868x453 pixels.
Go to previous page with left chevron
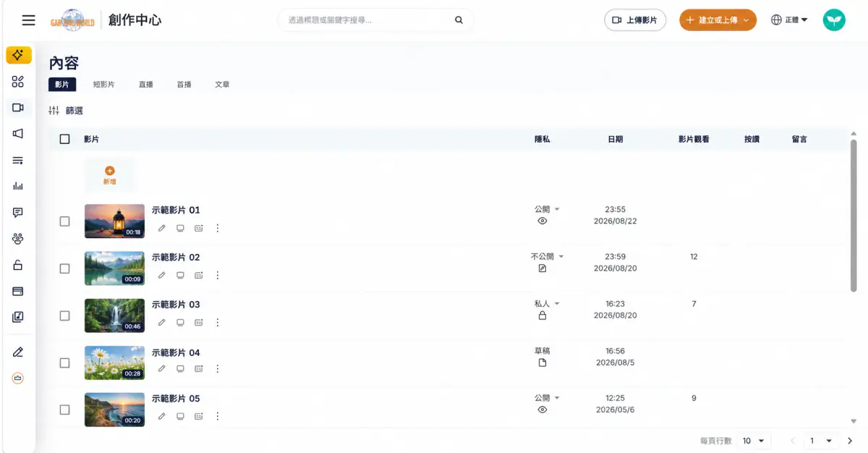(x=793, y=441)
